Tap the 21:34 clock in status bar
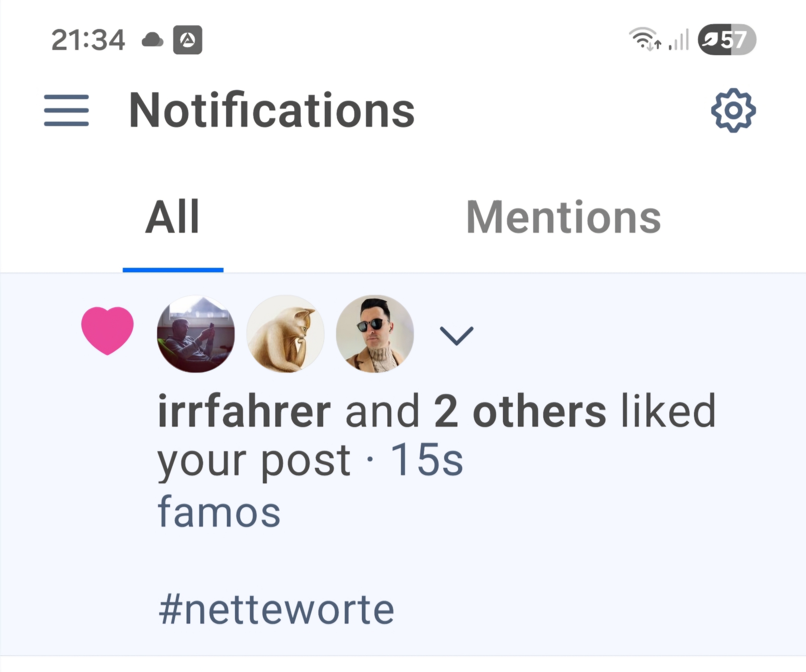806x672 pixels. (88, 40)
